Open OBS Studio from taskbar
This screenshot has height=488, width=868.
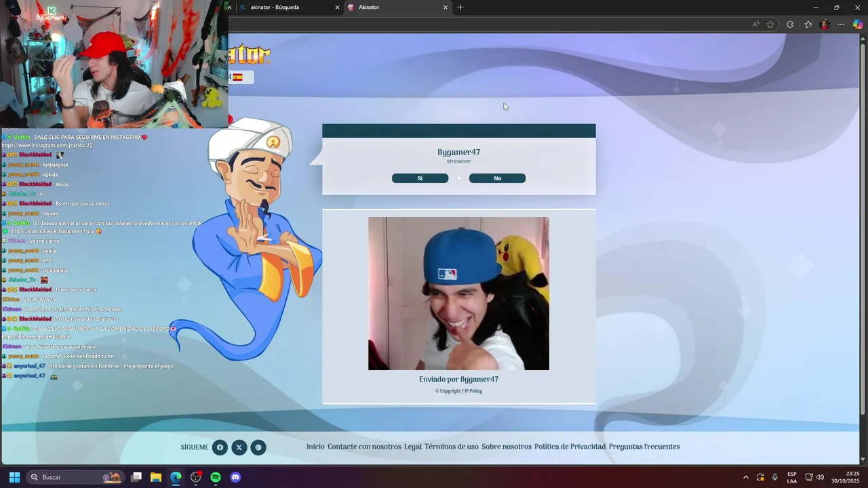[196, 477]
